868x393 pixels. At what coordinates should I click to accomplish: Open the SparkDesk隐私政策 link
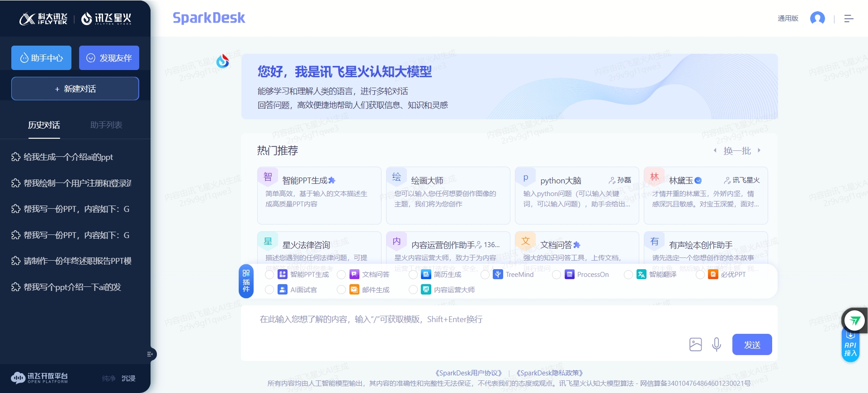click(550, 373)
